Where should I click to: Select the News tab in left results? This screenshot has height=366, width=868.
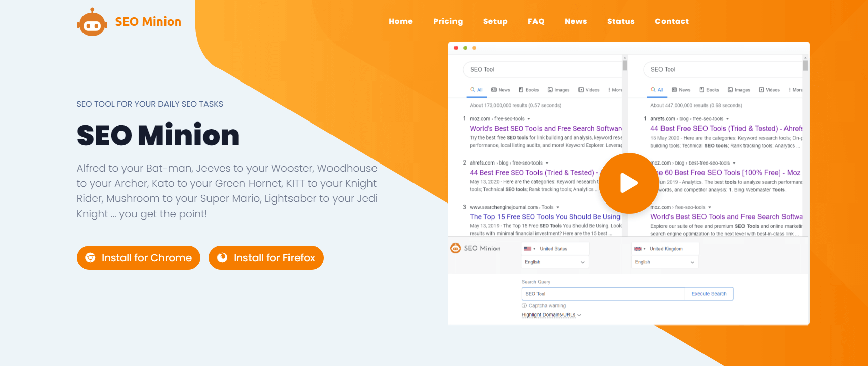(x=501, y=90)
